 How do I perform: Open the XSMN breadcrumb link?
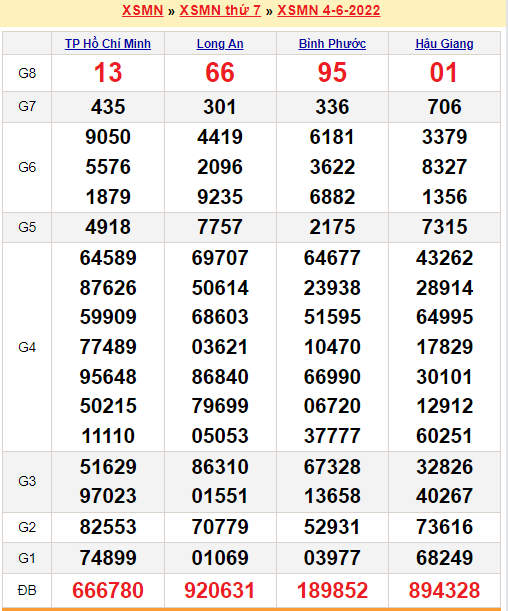143,10
